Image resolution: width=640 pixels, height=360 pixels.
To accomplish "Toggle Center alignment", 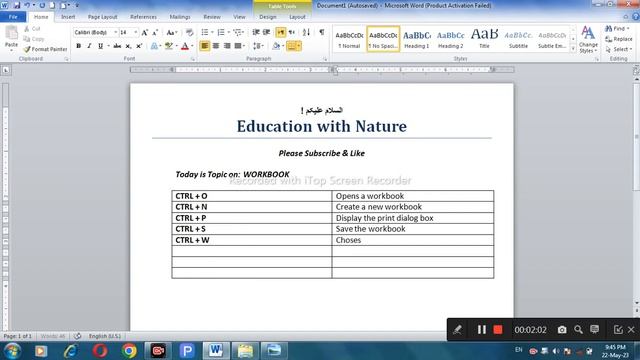I will pyautogui.click(x=216, y=46).
